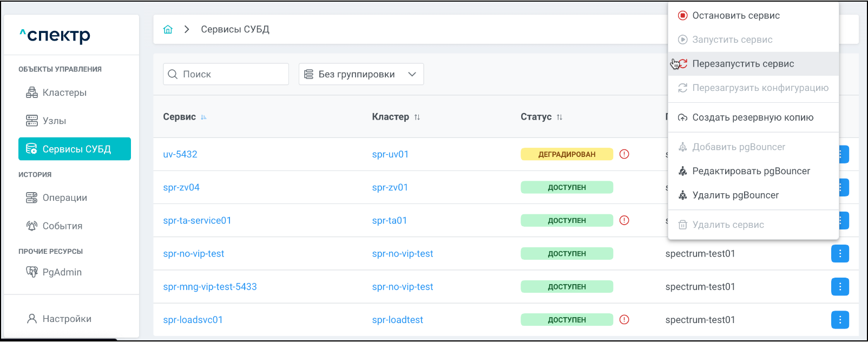Choose Редактировать pgBouncer in menu
Viewport: 868px width, 342px height.
coord(751,171)
